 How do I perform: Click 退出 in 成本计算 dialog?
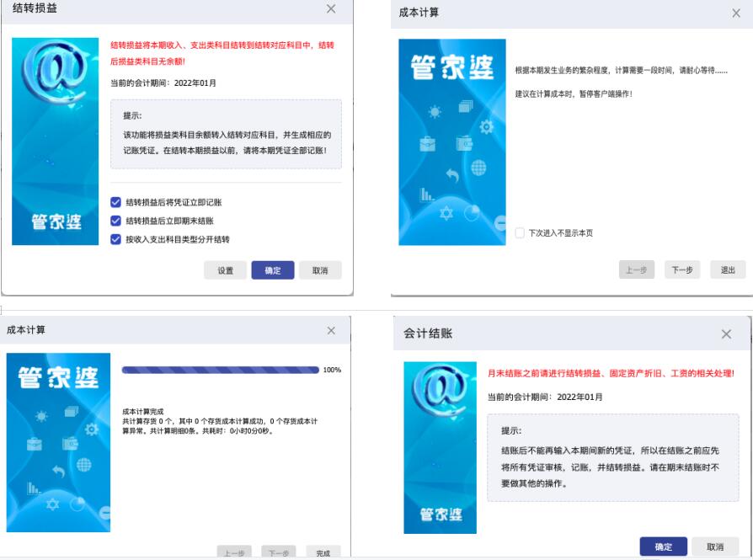728,270
